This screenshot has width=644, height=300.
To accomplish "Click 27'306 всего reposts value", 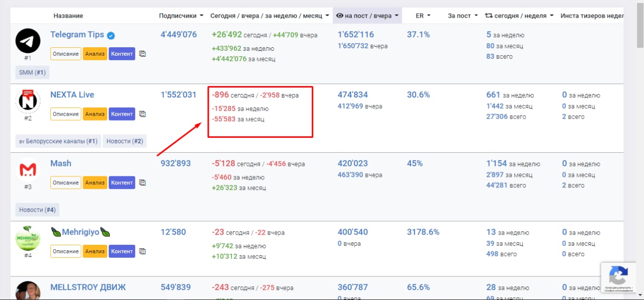I will 506,117.
